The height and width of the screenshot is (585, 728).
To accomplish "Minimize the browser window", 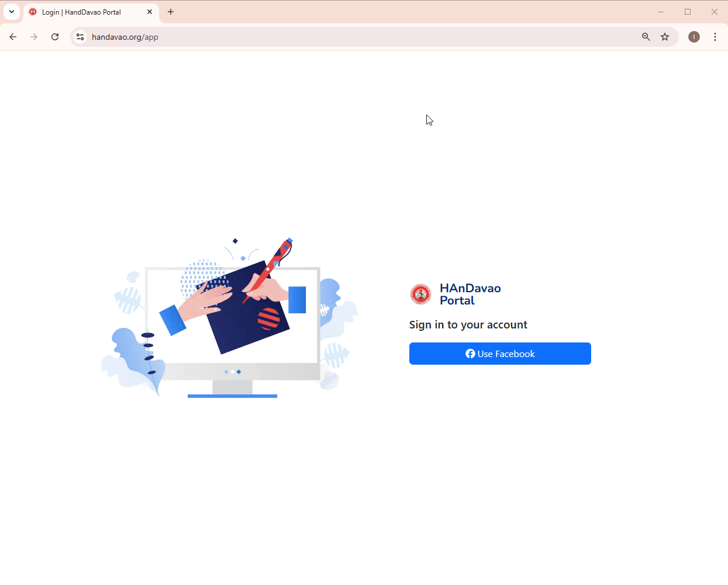I will point(661,12).
